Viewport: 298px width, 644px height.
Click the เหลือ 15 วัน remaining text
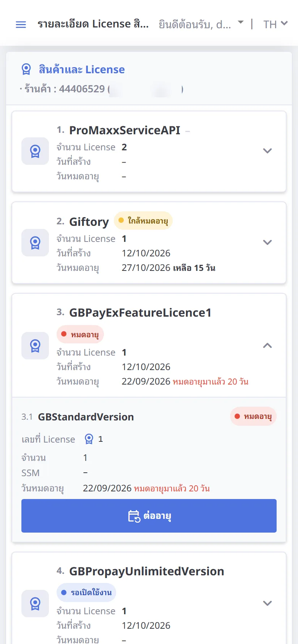(x=194, y=268)
